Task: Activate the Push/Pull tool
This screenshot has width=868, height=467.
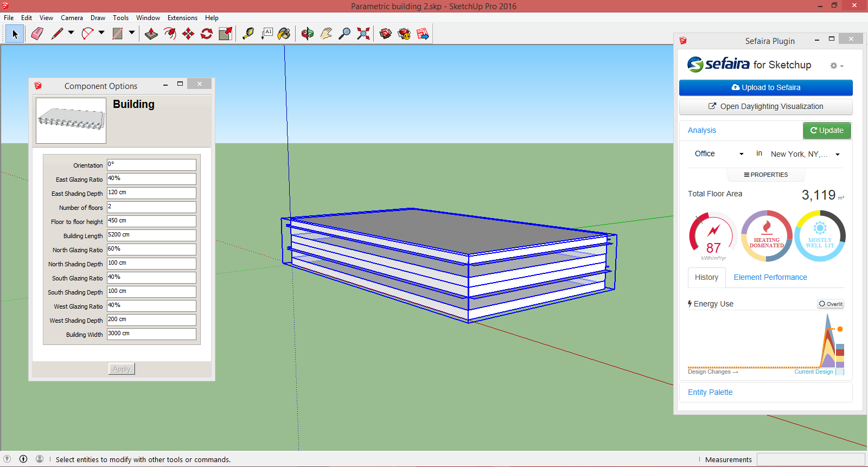Action: coord(151,34)
